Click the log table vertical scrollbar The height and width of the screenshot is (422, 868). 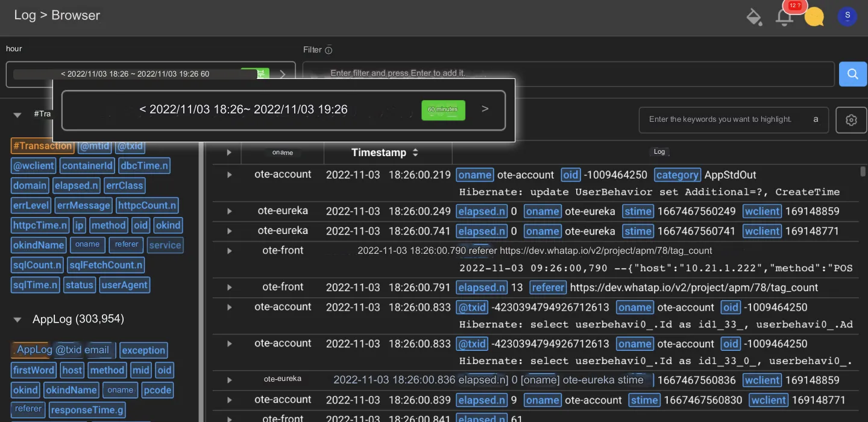[863, 172]
